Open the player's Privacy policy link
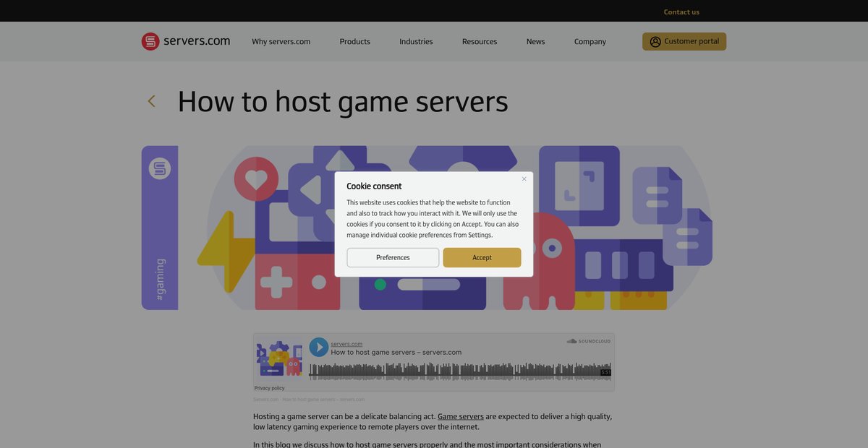Image resolution: width=868 pixels, height=448 pixels. coord(270,388)
